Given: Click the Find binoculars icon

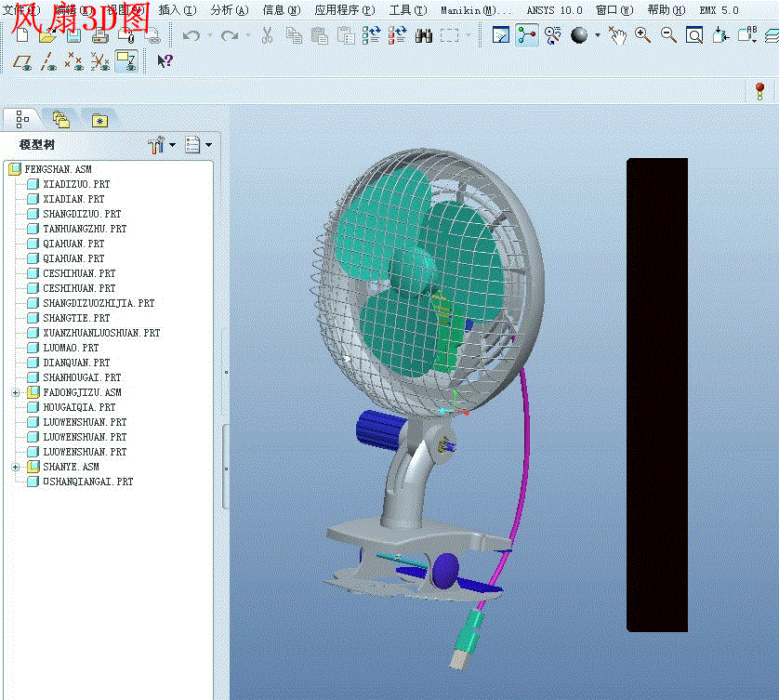Looking at the screenshot, I should point(423,35).
